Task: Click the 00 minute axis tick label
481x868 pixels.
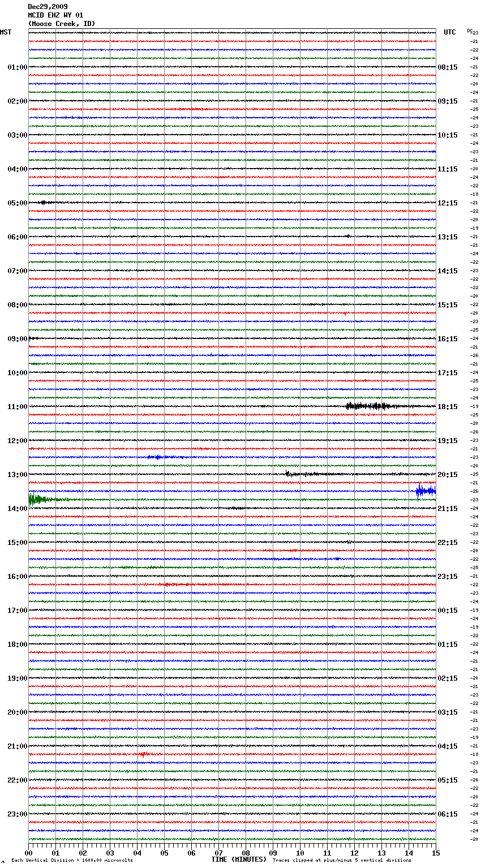Action: (28, 853)
